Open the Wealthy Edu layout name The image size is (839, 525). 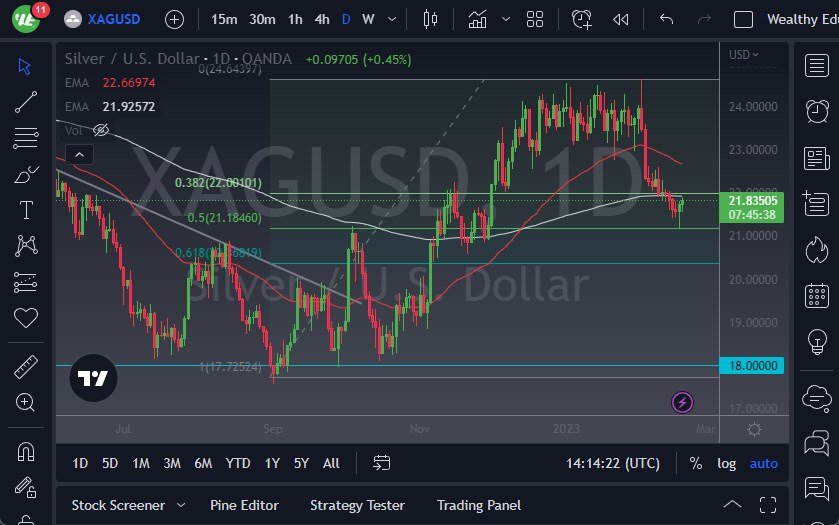(x=802, y=20)
